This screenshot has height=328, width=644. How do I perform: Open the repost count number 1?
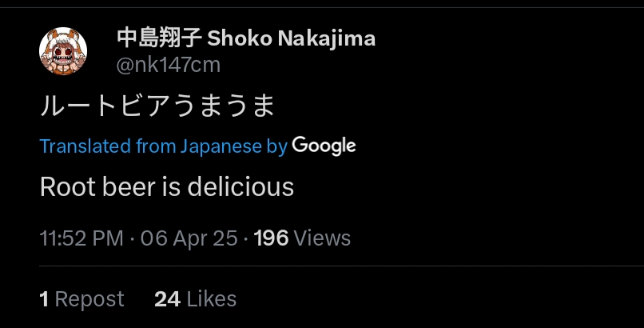pyautogui.click(x=44, y=299)
